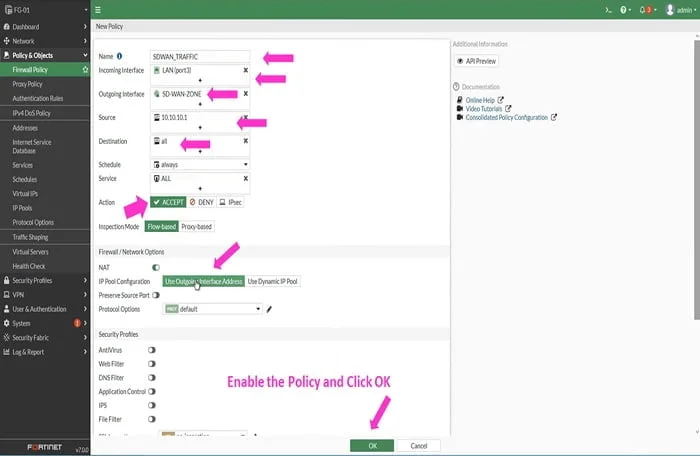The width and height of the screenshot is (700, 456).
Task: Enable the AntiVirus toggle
Action: [x=152, y=350]
